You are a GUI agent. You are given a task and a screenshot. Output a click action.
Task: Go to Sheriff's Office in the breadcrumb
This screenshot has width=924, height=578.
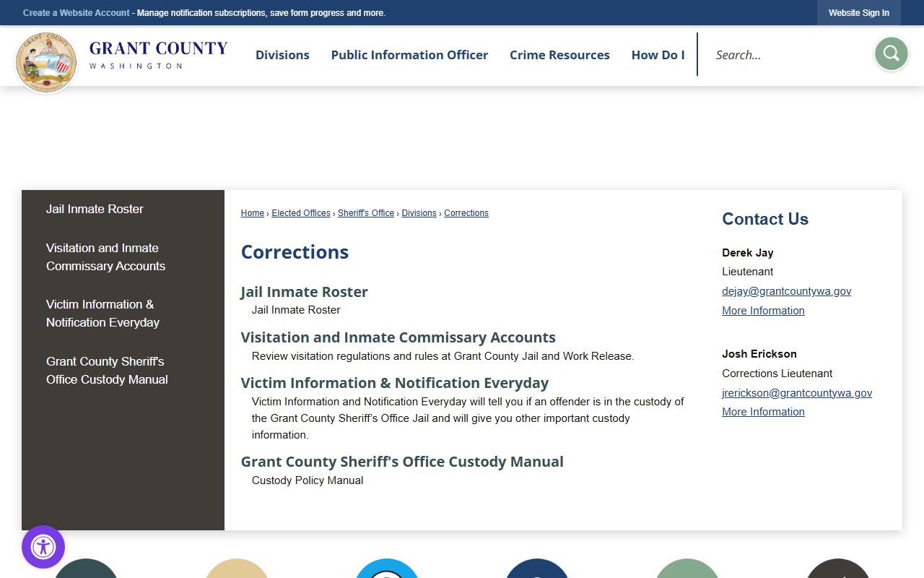pyautogui.click(x=366, y=213)
